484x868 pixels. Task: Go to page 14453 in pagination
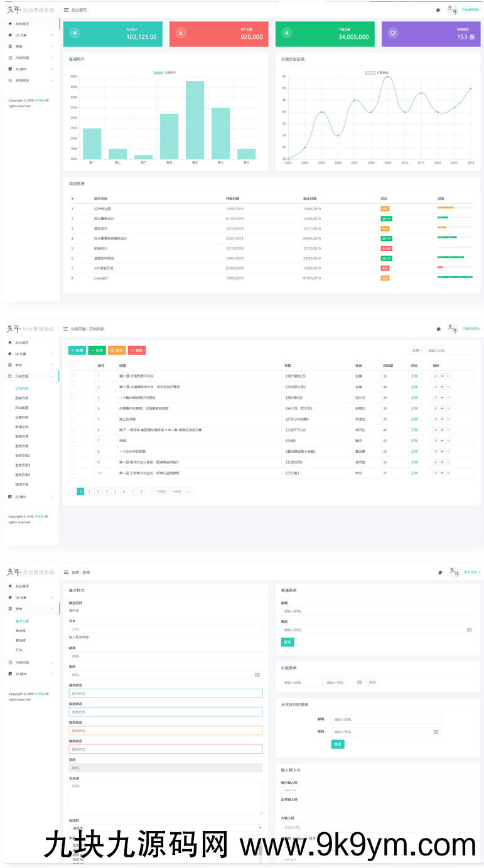(x=176, y=492)
